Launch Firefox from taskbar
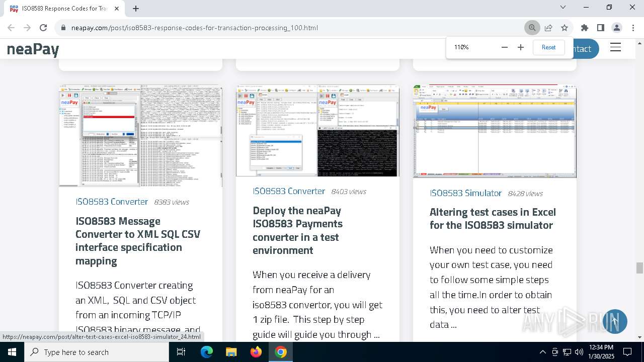Image resolution: width=644 pixels, height=362 pixels. click(256, 352)
